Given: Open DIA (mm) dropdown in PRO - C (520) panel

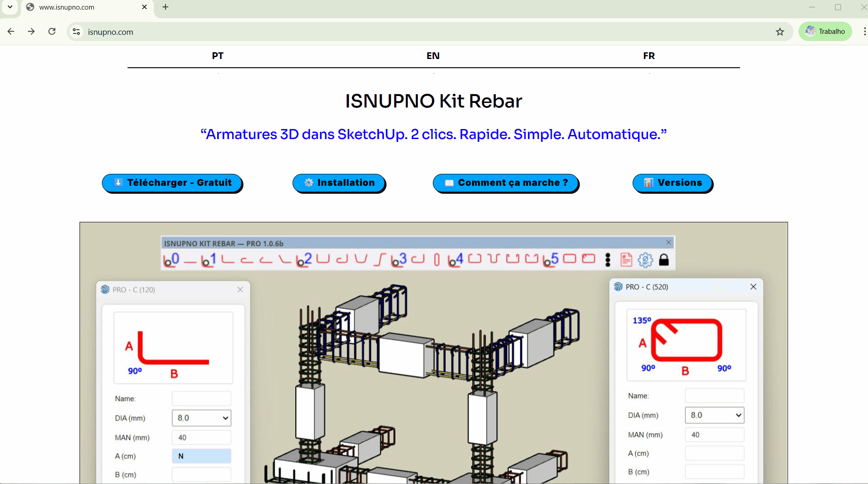Looking at the screenshot, I should (714, 415).
